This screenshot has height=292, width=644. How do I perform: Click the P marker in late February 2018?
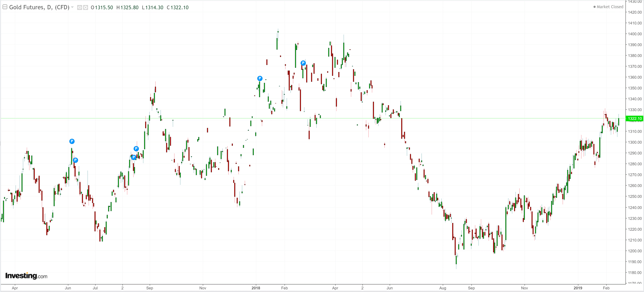click(x=303, y=63)
